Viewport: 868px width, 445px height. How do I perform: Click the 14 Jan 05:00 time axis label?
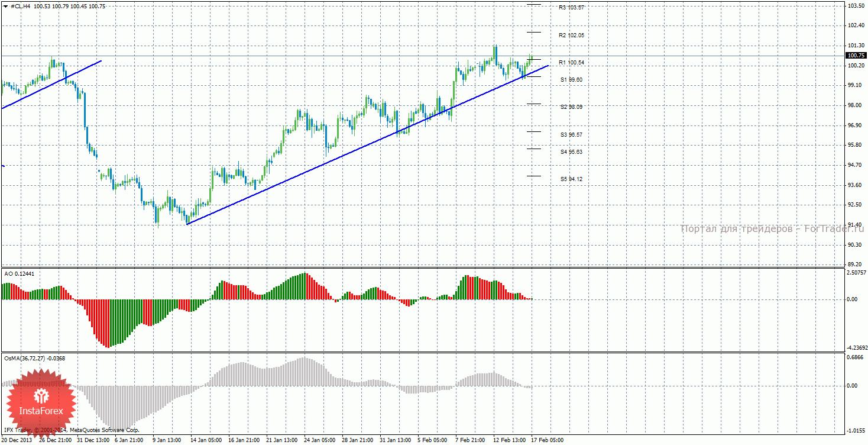205,440
